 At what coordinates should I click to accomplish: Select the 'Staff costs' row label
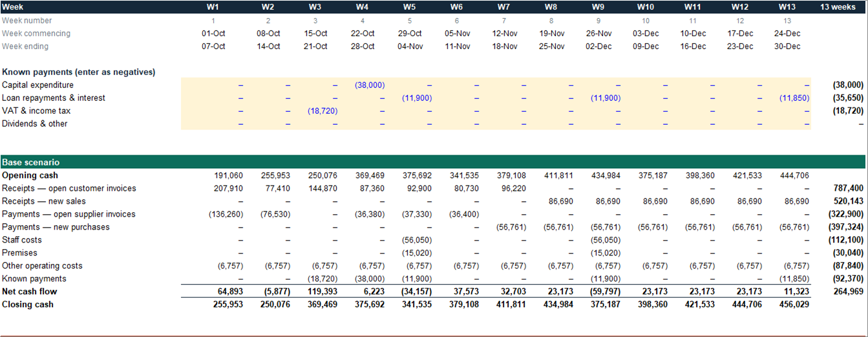(x=21, y=240)
